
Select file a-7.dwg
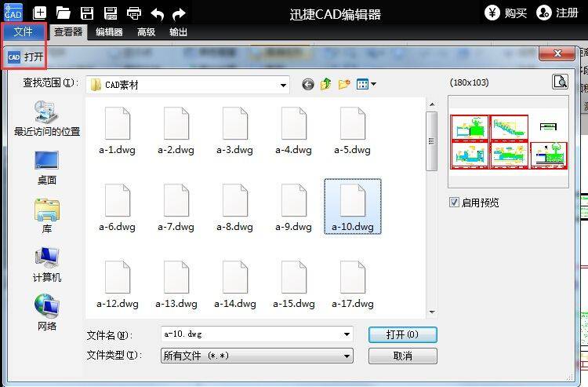(176, 207)
